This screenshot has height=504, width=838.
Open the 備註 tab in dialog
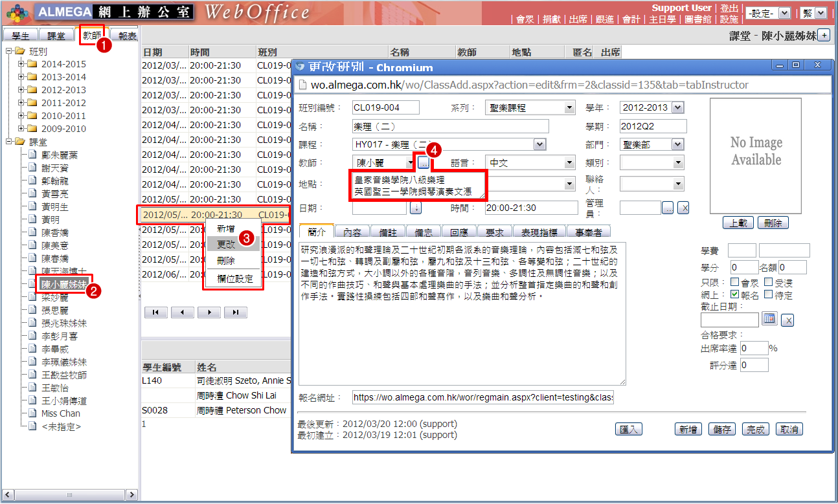tap(388, 232)
